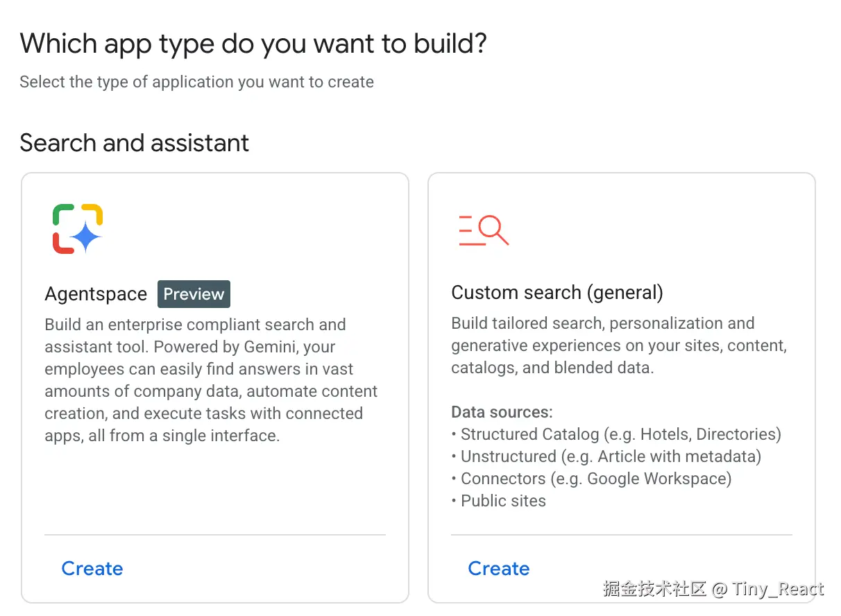Click the divider line above Agentspace's Create
Viewport: 841px width, 616px height.
215,535
